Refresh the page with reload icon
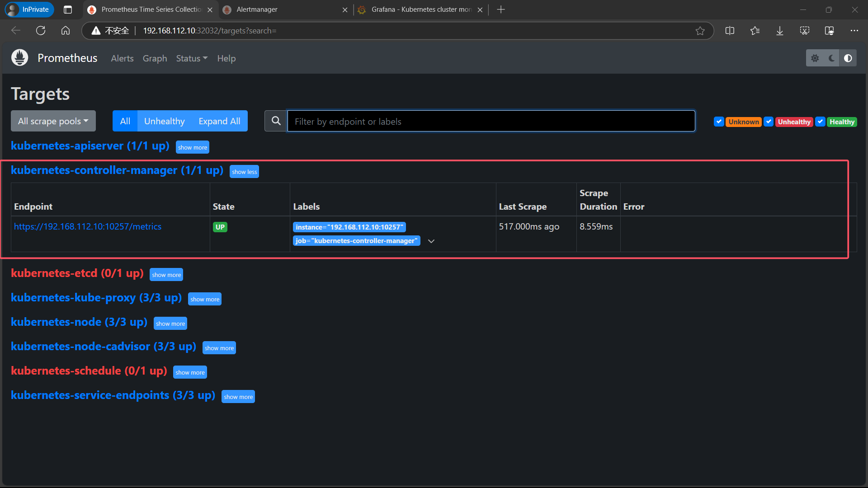This screenshot has width=868, height=488. coord(41,31)
